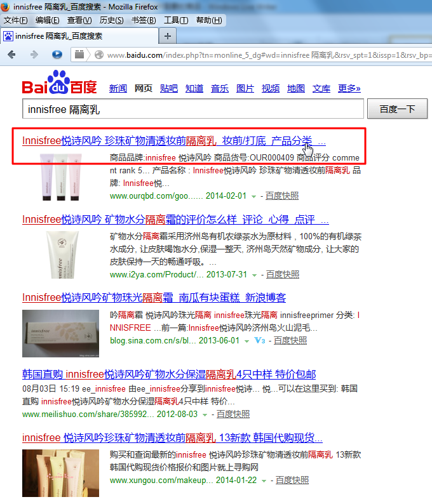The image size is (432, 504).
Task: Open a new tab with plus button
Action: [x=168, y=36]
